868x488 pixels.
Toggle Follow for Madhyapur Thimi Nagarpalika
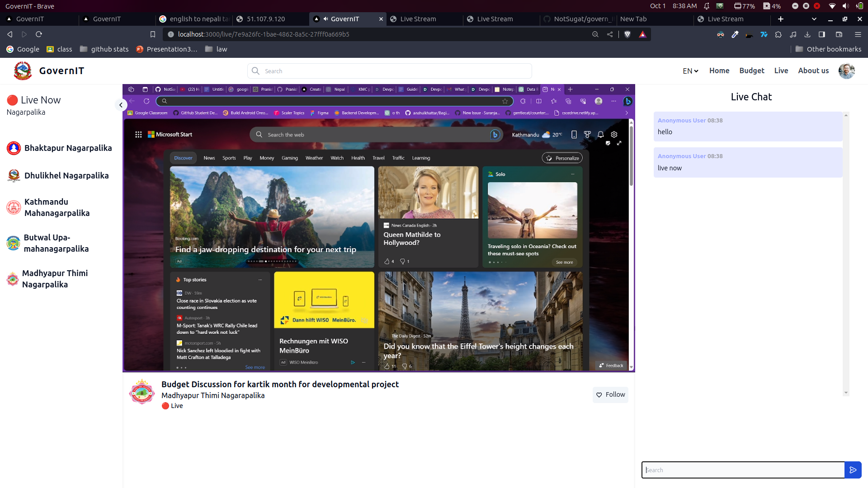610,394
